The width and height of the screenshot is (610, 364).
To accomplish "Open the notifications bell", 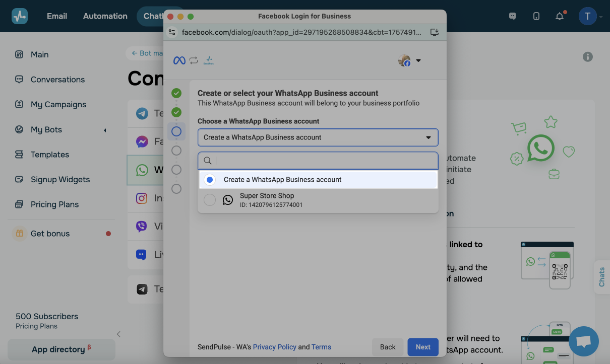I will tap(560, 16).
